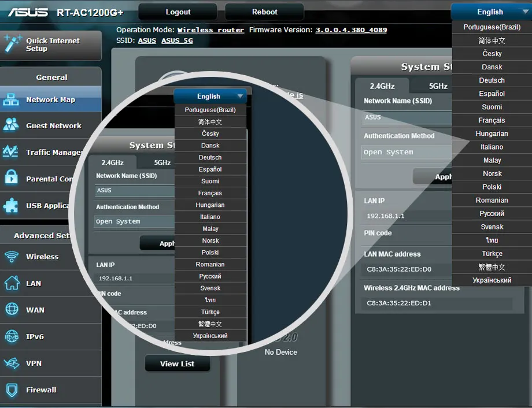This screenshot has height=408, width=532.
Task: Click the View List button
Action: (177, 364)
